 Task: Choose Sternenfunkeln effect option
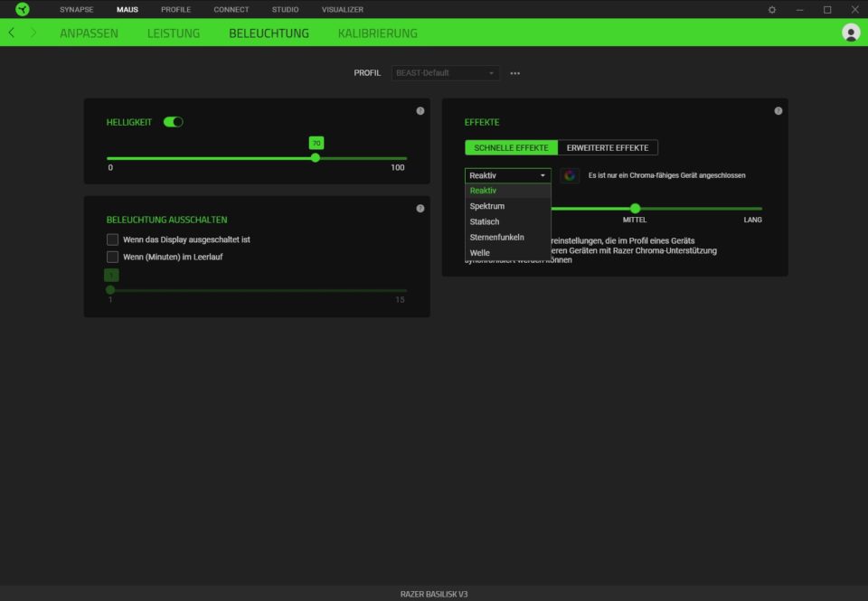tap(496, 237)
